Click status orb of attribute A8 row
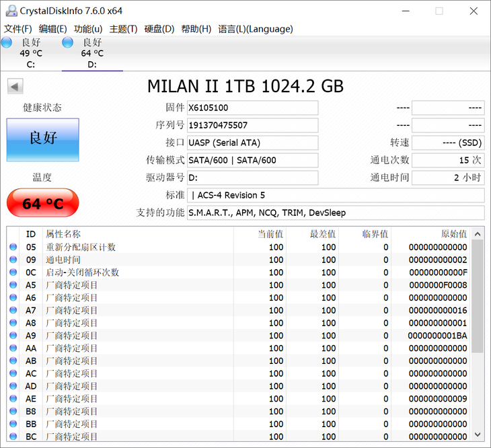491x448 pixels. 13,323
